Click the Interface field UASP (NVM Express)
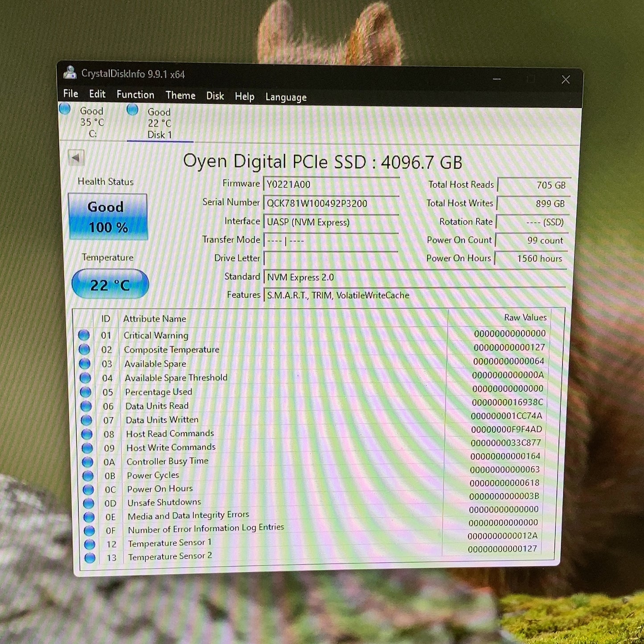Image resolution: width=644 pixels, height=644 pixels. pyautogui.click(x=331, y=222)
